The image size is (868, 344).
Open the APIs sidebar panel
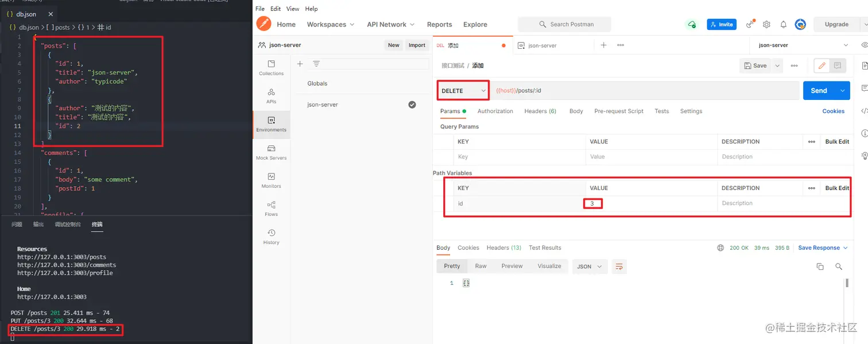pos(271,95)
